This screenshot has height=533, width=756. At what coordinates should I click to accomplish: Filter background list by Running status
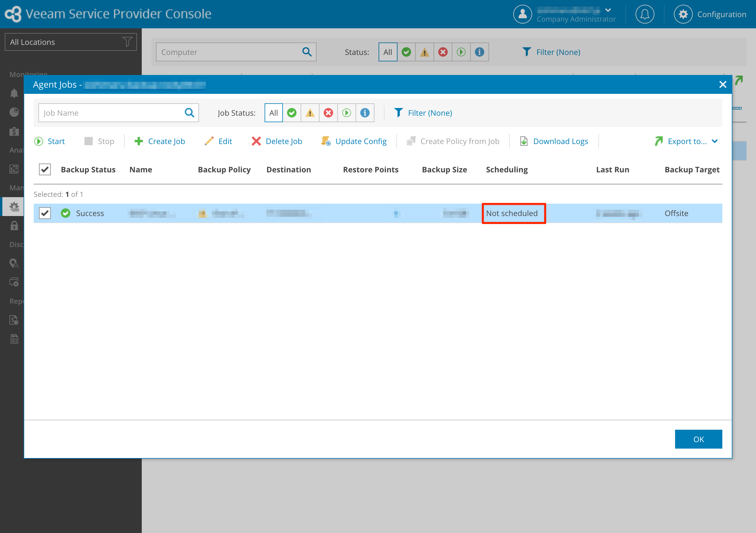tap(461, 52)
